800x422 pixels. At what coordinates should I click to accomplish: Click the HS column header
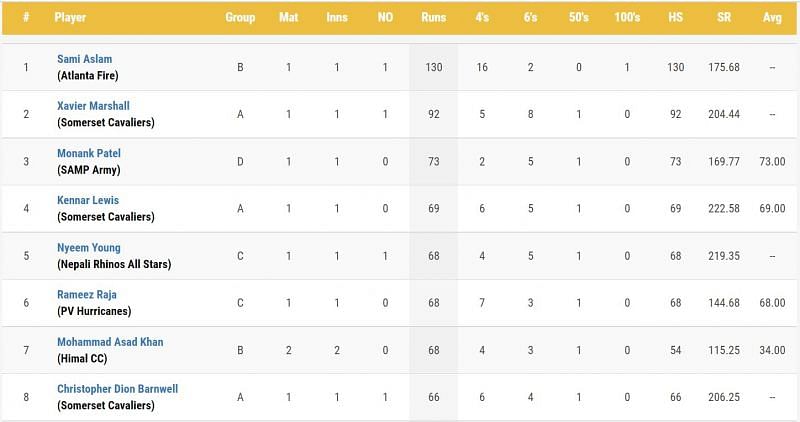coord(675,17)
